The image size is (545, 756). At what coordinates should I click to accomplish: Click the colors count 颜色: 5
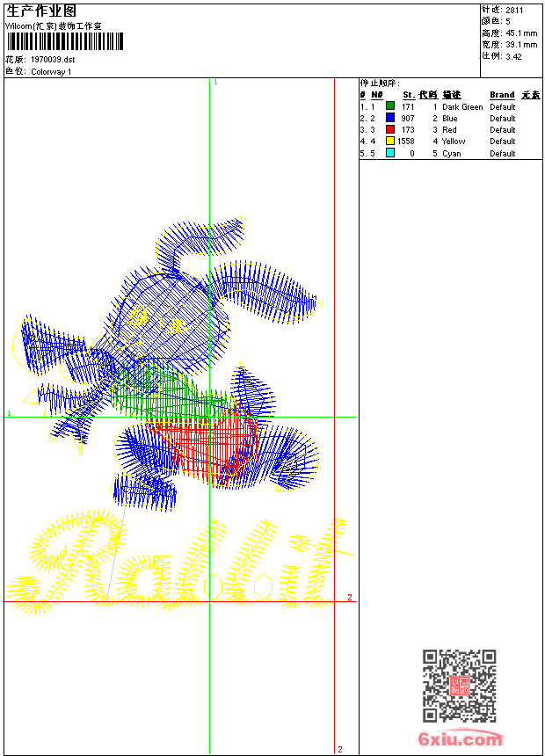[x=496, y=21]
